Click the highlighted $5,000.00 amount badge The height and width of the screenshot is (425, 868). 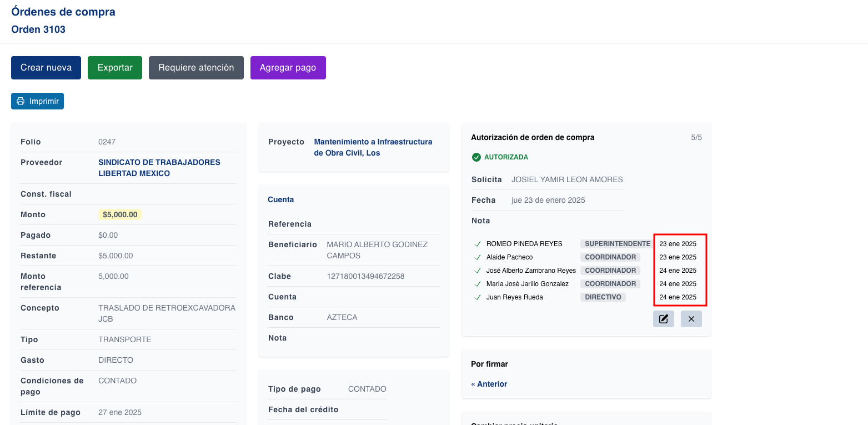[120, 214]
